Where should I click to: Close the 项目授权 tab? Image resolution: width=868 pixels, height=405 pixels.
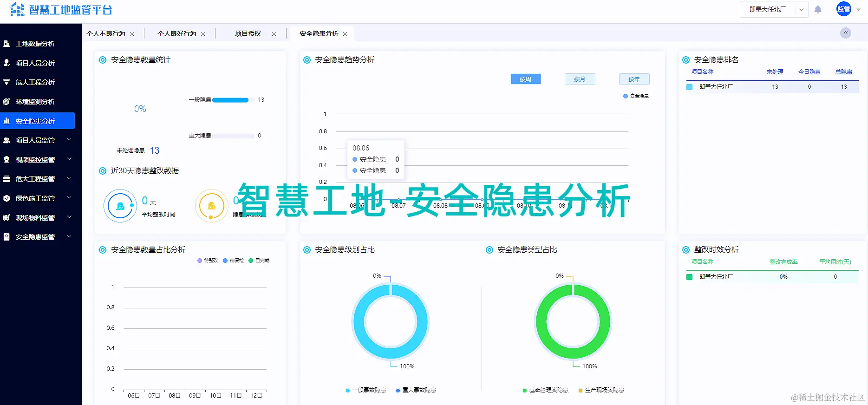click(274, 34)
